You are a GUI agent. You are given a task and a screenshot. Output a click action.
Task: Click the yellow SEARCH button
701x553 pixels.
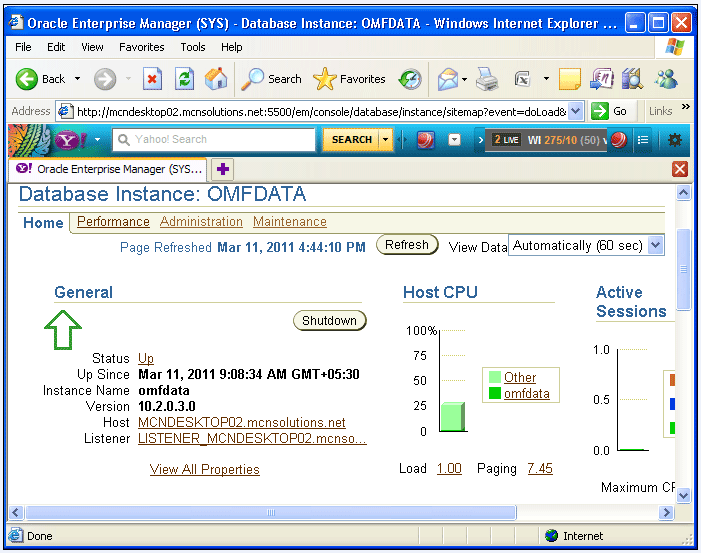click(x=351, y=139)
